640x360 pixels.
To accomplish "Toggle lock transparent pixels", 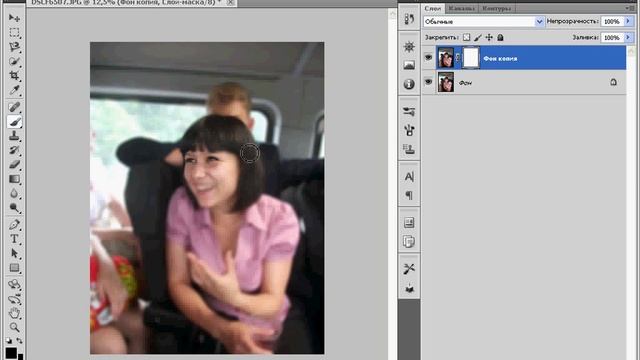I will 467,38.
